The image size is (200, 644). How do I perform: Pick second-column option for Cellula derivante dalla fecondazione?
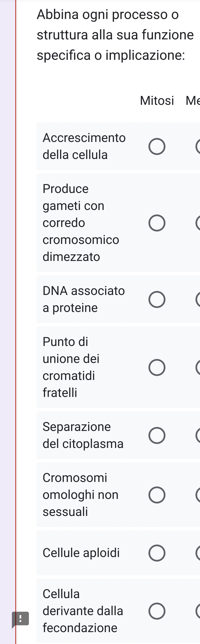[x=198, y=611]
